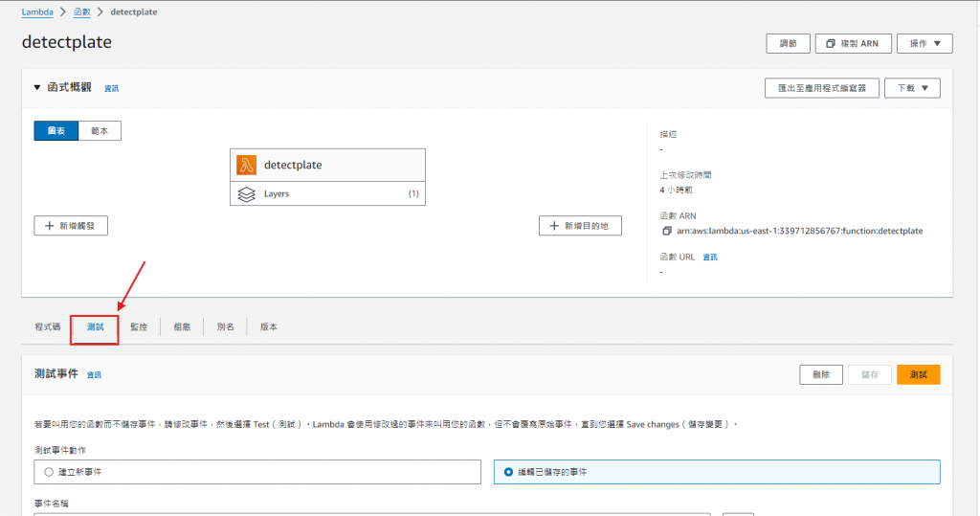980x516 pixels.
Task: Select the 編輯已儲存的事件 radio option
Action: click(509, 472)
